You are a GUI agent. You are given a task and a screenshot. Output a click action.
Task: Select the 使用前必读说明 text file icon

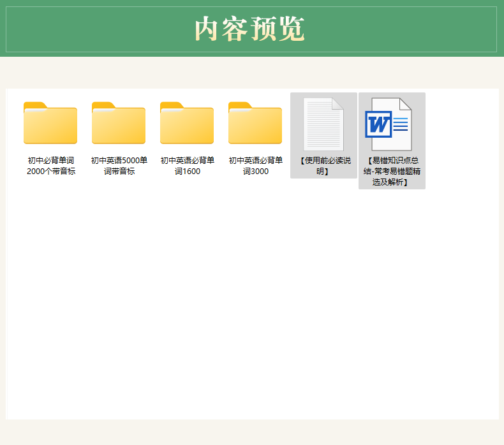[x=323, y=124]
